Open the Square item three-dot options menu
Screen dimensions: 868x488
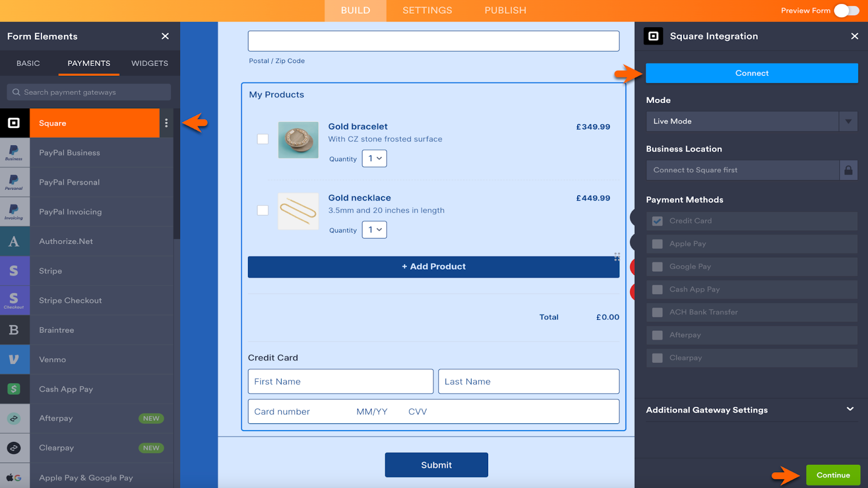pyautogui.click(x=167, y=123)
